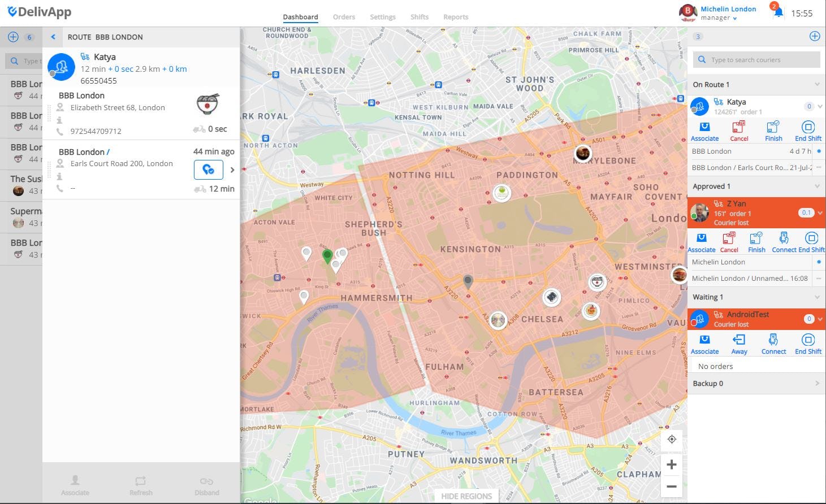Switch to the Shifts tab
Screen dimensions: 826x504
420,17
